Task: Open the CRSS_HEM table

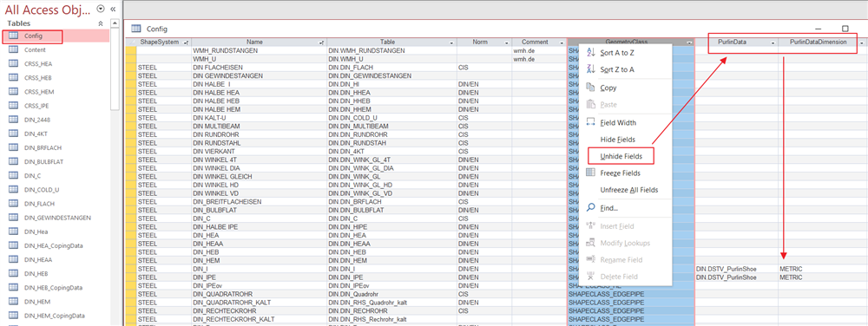Action: click(x=39, y=92)
